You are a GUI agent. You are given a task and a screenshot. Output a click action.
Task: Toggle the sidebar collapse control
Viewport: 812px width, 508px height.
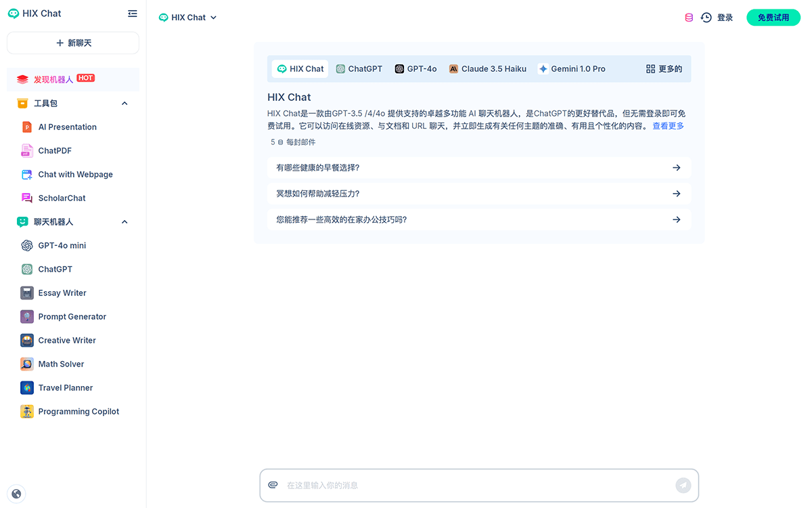pos(133,13)
